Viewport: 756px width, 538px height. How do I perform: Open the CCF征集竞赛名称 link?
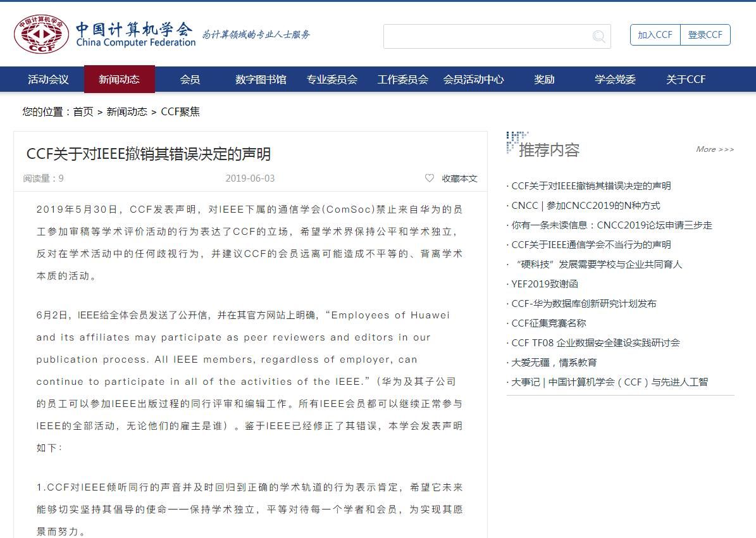coord(548,323)
